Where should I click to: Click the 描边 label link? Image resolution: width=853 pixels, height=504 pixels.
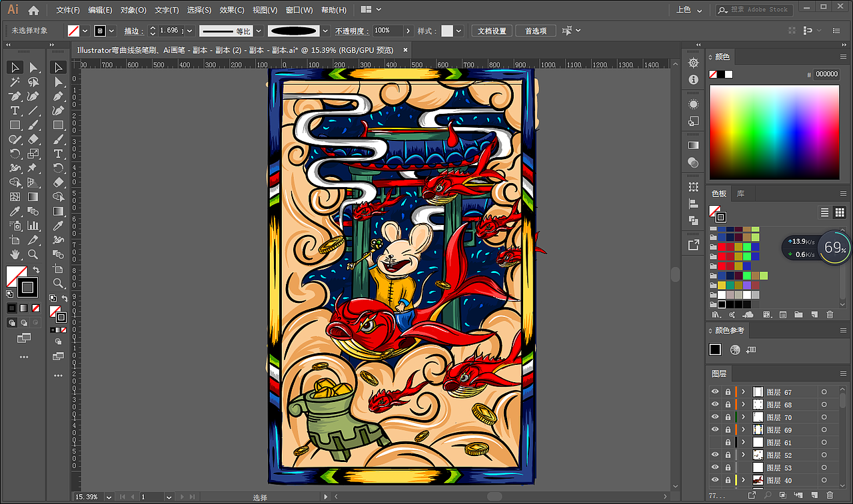pos(133,31)
